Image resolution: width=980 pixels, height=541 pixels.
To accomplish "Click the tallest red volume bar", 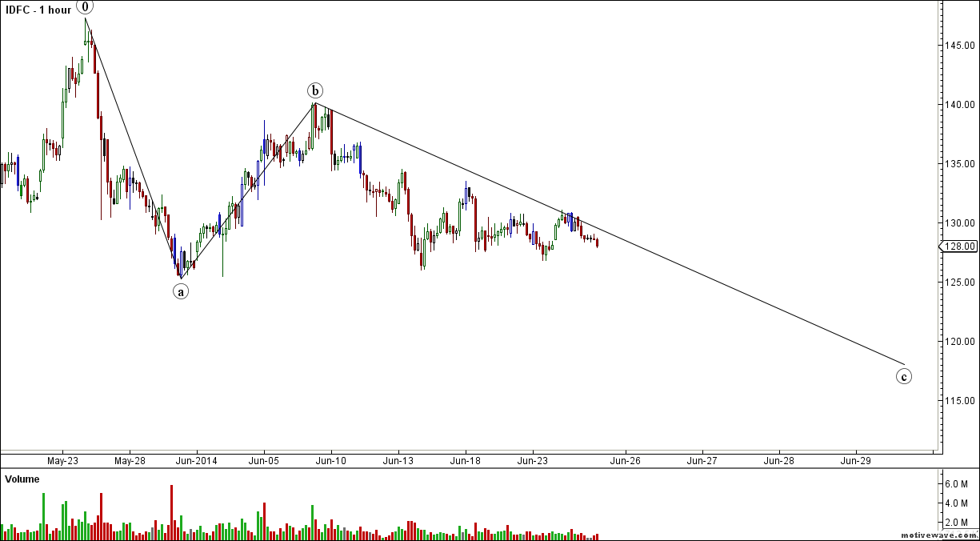I will pos(171,511).
